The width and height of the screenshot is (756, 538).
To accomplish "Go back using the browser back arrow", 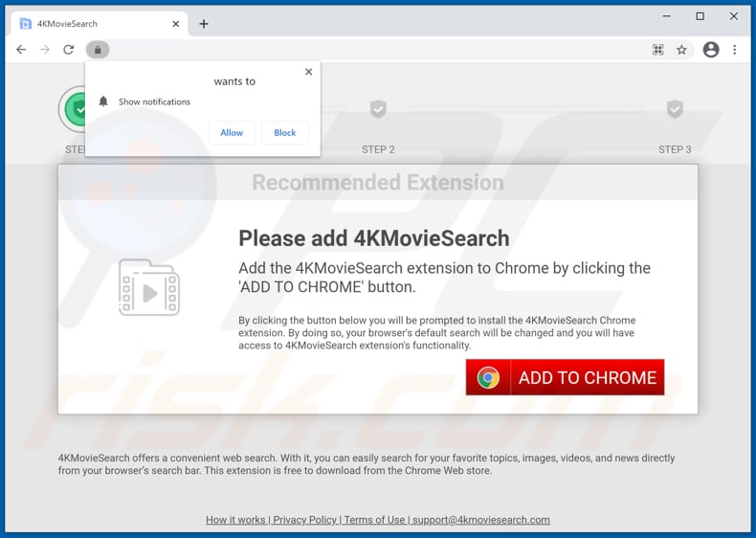I will click(x=21, y=50).
